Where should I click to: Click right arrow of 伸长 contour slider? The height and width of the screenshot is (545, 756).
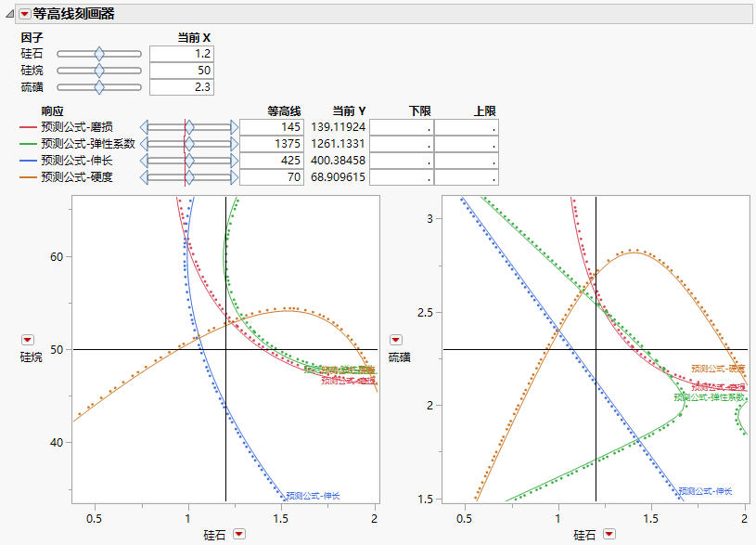(235, 161)
